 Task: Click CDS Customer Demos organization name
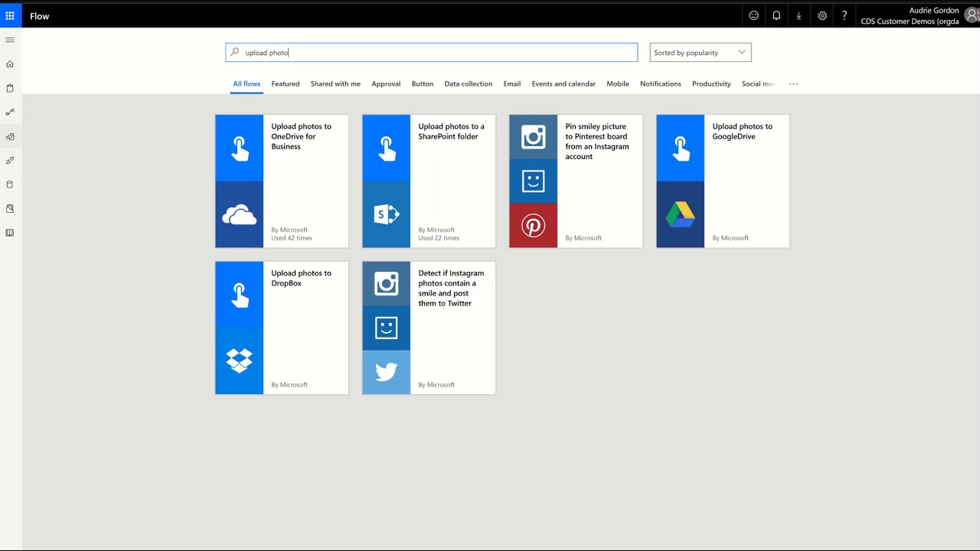click(x=910, y=21)
